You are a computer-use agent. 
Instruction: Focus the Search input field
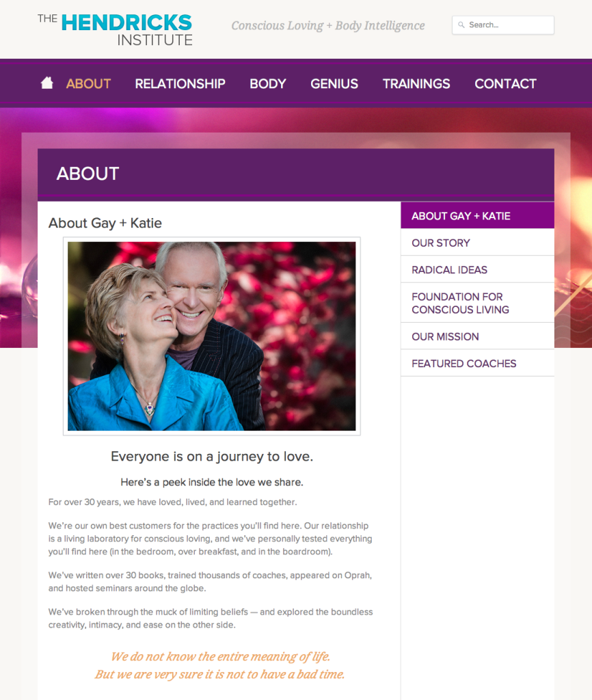(x=503, y=25)
